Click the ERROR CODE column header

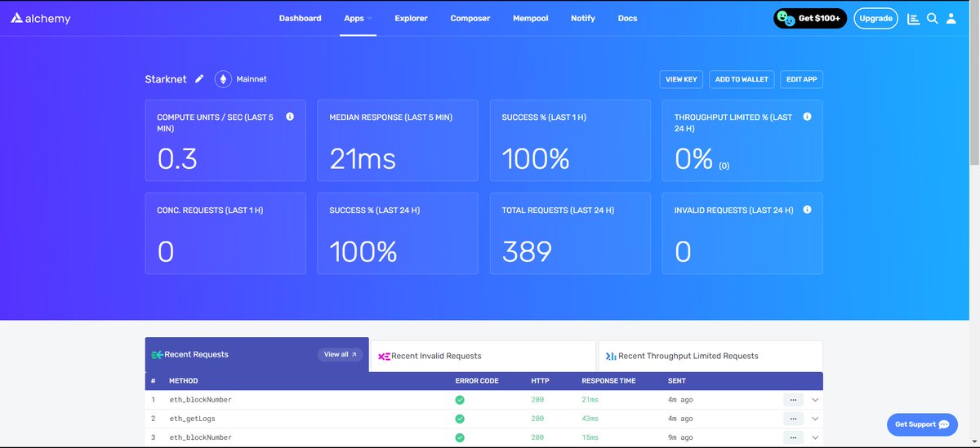477,381
